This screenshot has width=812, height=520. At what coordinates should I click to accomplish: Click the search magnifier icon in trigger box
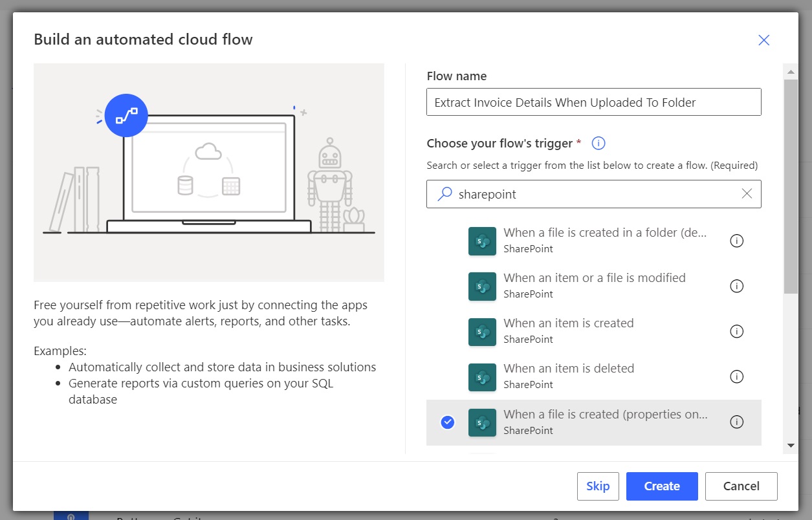pos(444,194)
